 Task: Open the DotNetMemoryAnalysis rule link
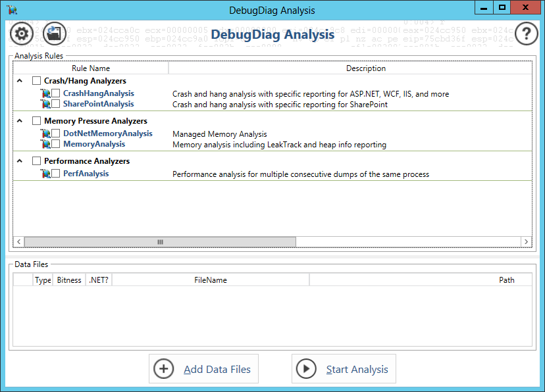tap(108, 134)
